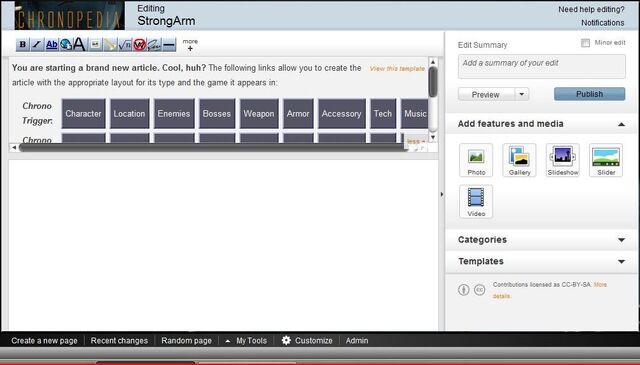Choose Weapon article layout

click(x=259, y=114)
